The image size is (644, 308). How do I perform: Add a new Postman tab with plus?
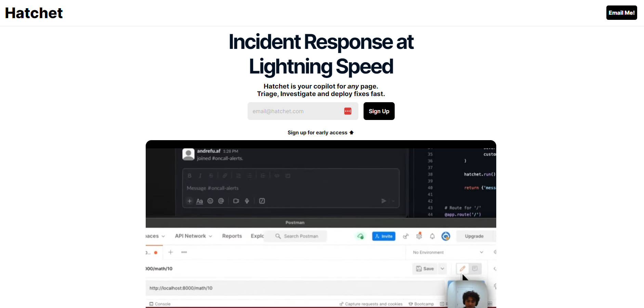171,252
